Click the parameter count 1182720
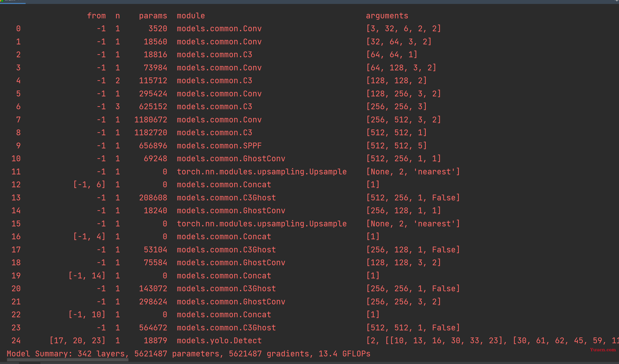The height and width of the screenshot is (364, 619). (151, 133)
